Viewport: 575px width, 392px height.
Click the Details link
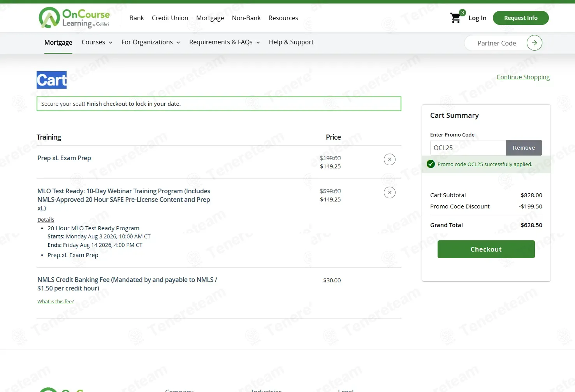pos(46,220)
